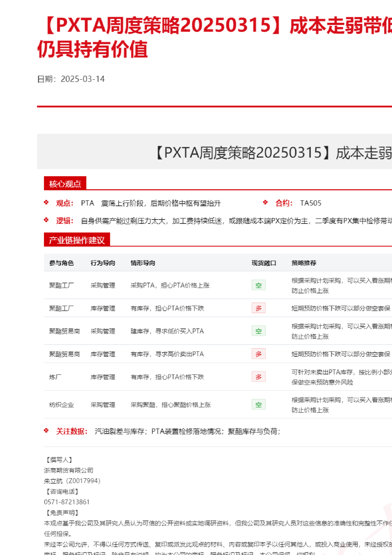The width and height of the screenshot is (392, 555).
Task: Click the phone number 0571-87213861
Action: [x=67, y=502]
